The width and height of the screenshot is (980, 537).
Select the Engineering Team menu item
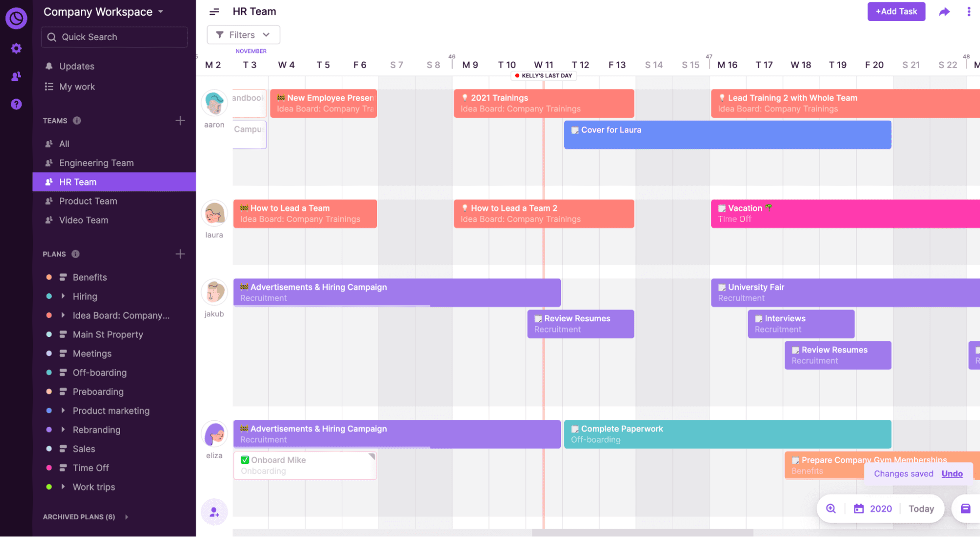pos(97,162)
